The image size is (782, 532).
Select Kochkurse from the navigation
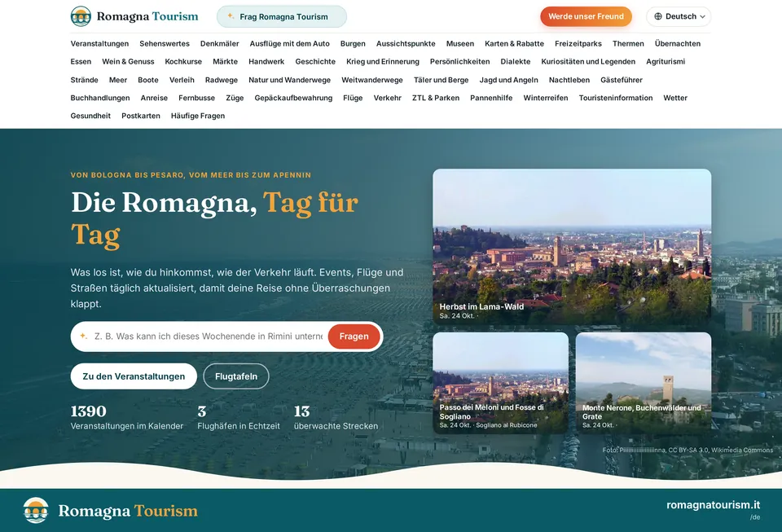(183, 62)
